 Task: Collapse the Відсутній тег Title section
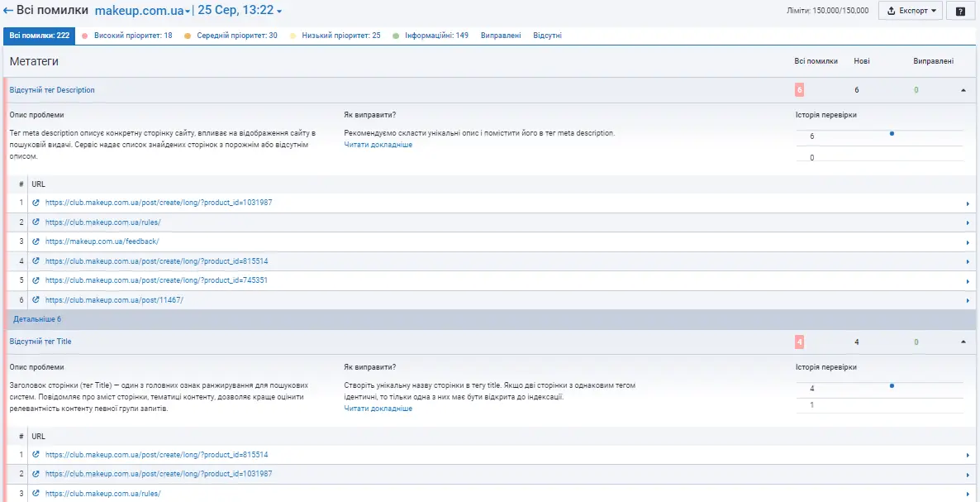pyautogui.click(x=963, y=342)
